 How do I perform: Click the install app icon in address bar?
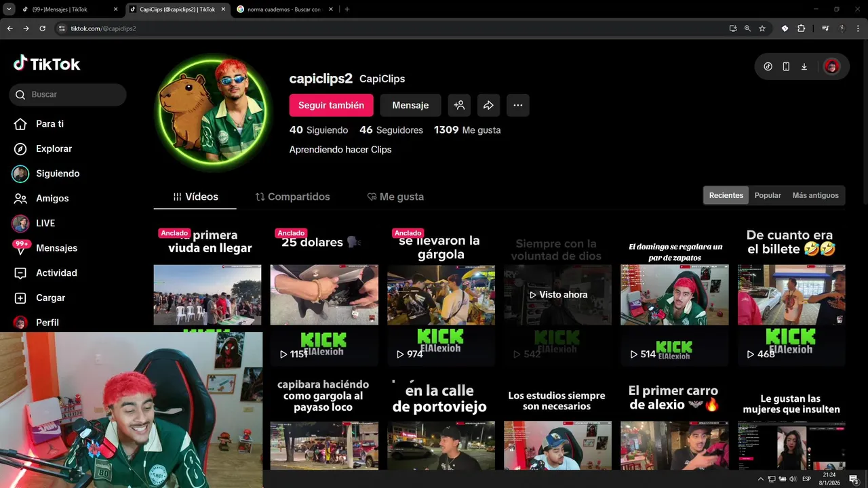732,28
